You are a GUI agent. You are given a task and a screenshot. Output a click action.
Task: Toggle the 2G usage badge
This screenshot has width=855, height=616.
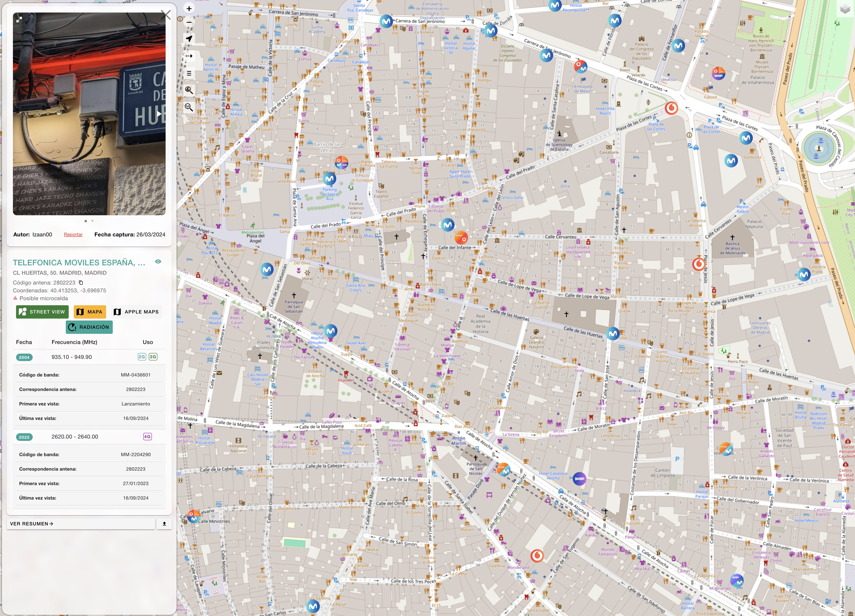142,357
